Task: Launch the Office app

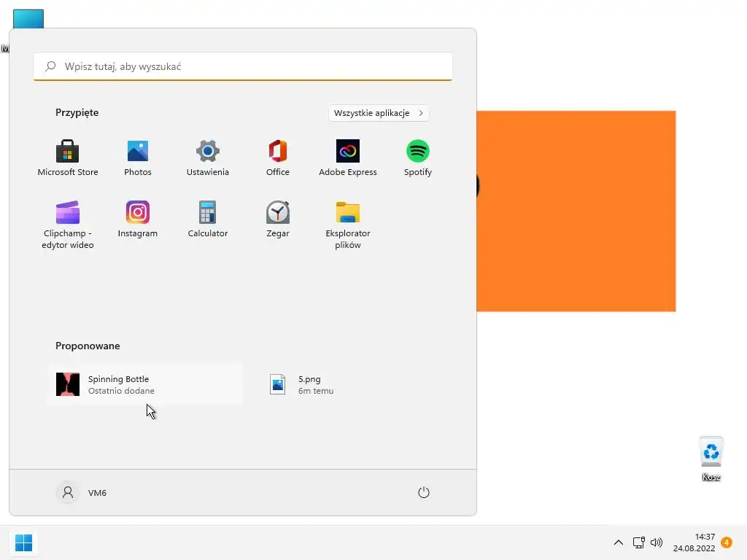Action: (278, 158)
